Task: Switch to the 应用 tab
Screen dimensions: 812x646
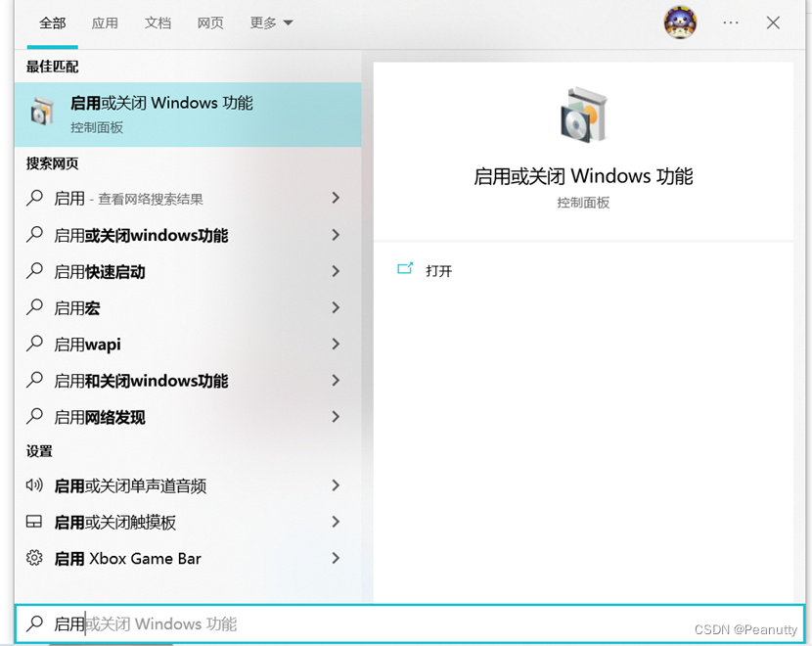Action: click(x=105, y=23)
